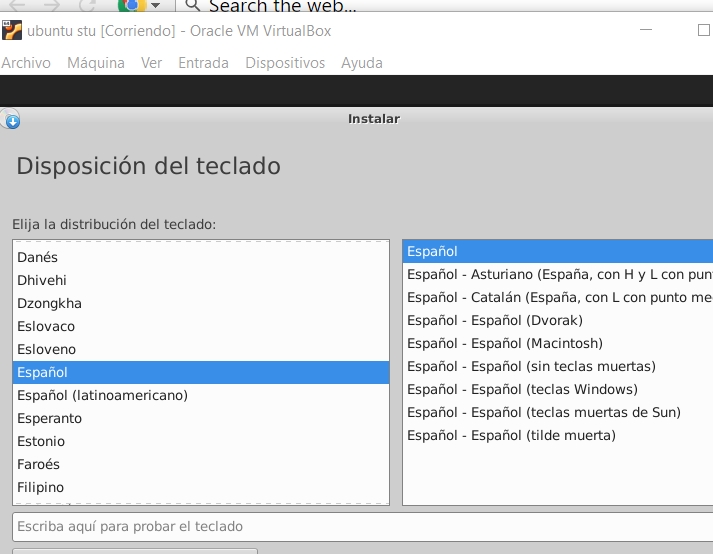Viewport: 713px width, 554px height.
Task: Select Español (latinoamericano) in layout list
Action: click(102, 395)
